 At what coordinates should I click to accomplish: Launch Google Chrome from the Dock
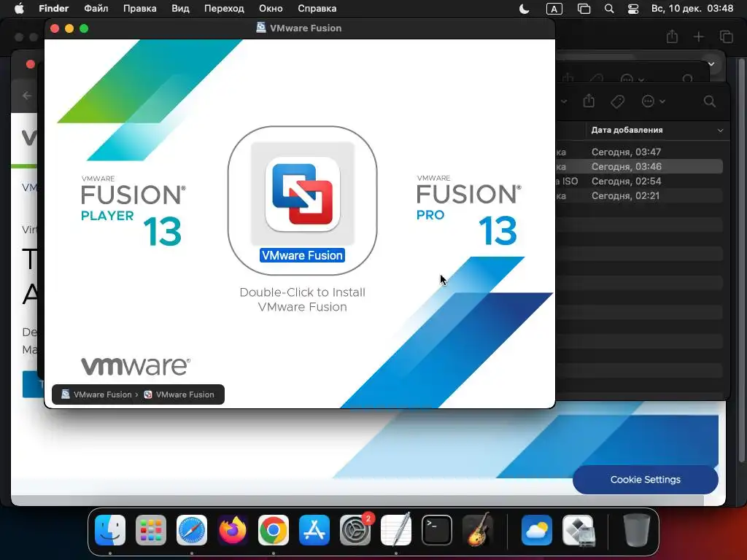click(274, 530)
